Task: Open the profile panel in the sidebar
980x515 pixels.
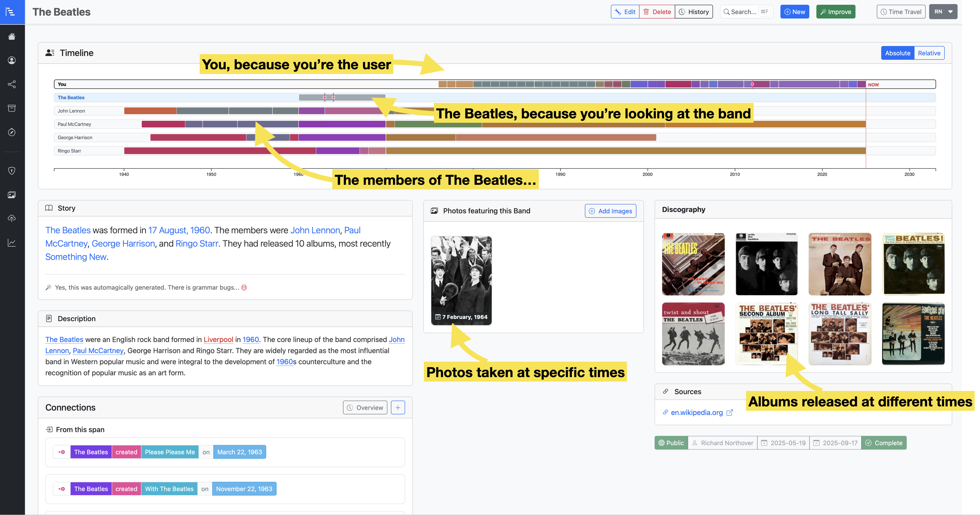Action: 12,60
